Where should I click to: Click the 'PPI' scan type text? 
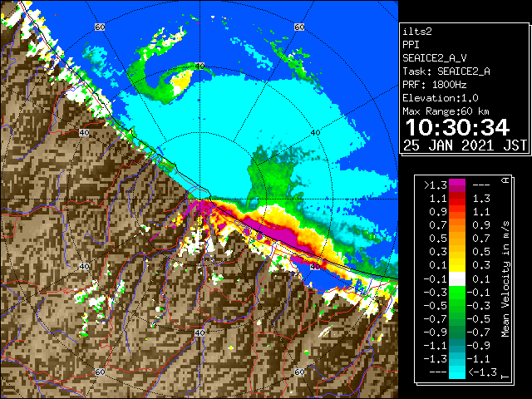point(411,45)
